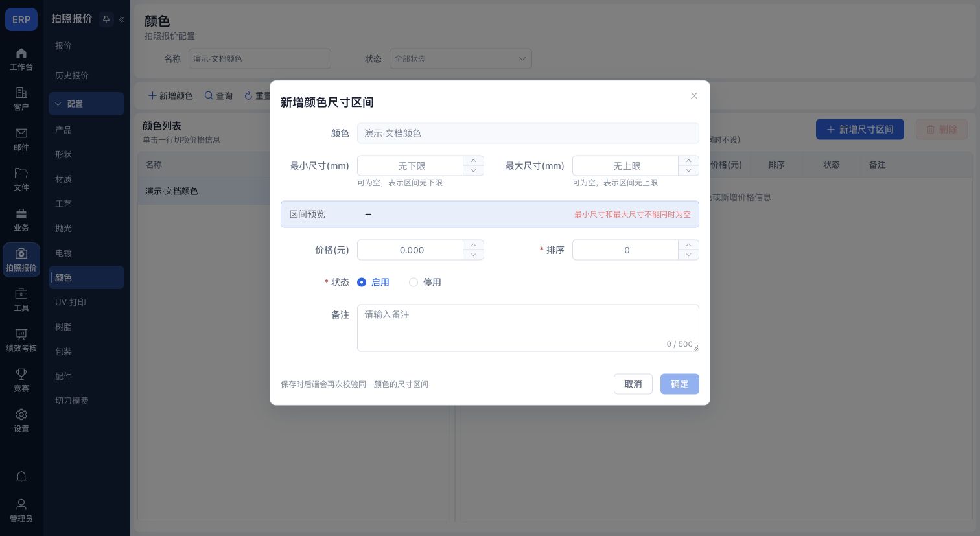
Task: Select the 启用 status radio button
Action: pyautogui.click(x=362, y=283)
